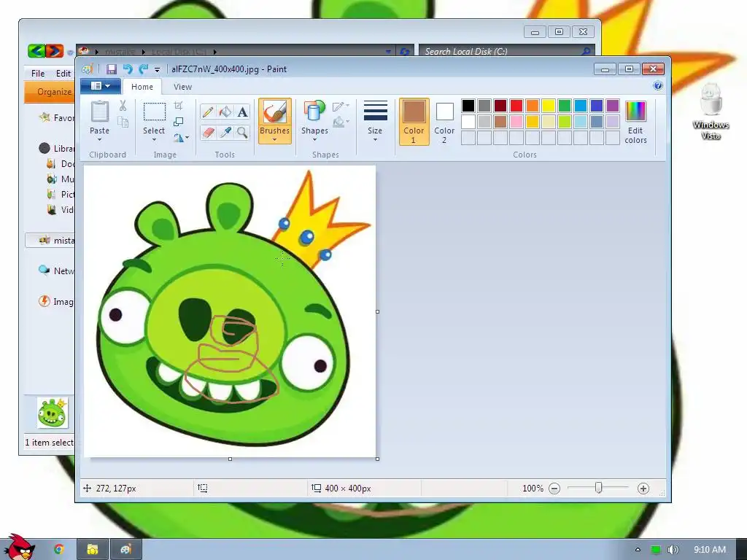Image resolution: width=747 pixels, height=560 pixels.
Task: Open Paint Help question mark icon
Action: (x=658, y=86)
